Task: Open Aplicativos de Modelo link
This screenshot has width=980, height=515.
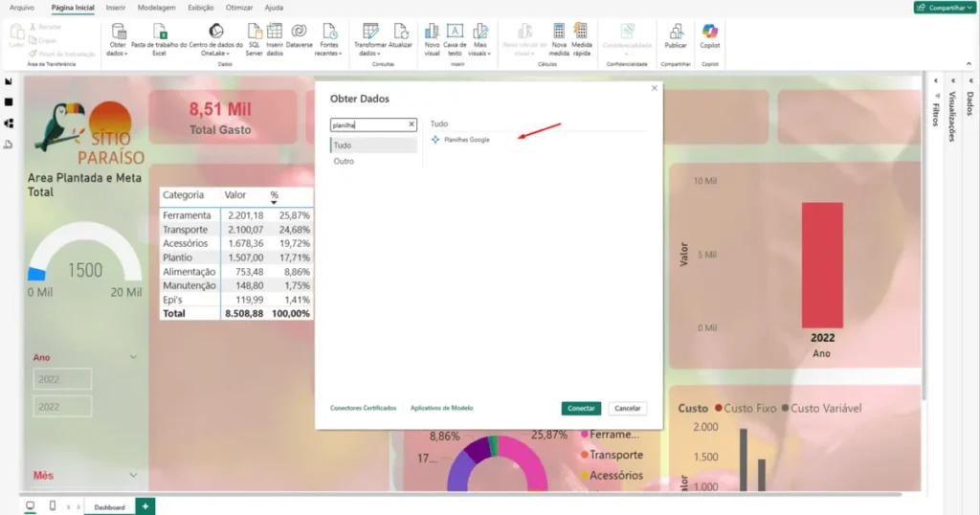Action: pyautogui.click(x=442, y=408)
